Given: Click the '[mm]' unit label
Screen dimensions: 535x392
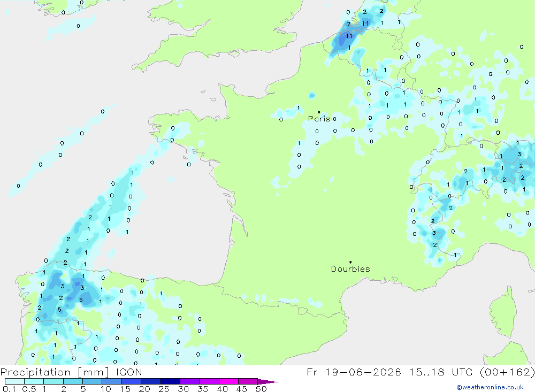Looking at the screenshot, I should pyautogui.click(x=93, y=372).
